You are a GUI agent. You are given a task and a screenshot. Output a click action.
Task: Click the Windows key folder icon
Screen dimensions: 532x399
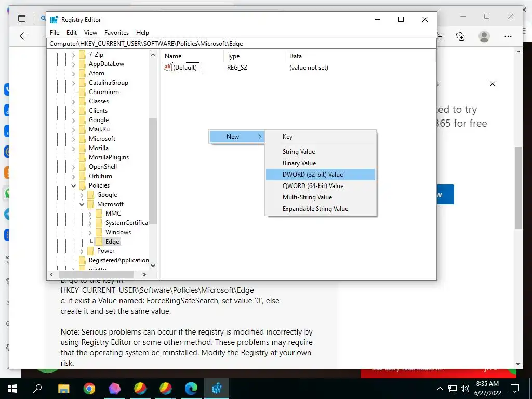99,232
